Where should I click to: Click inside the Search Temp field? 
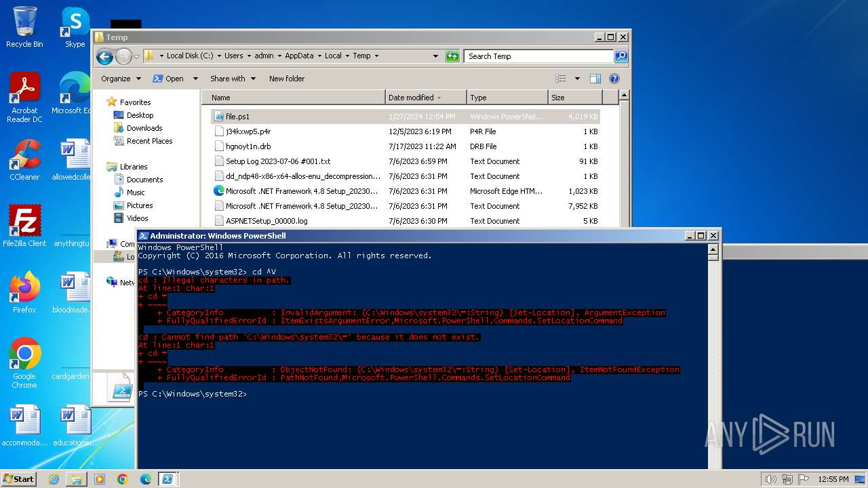point(539,56)
